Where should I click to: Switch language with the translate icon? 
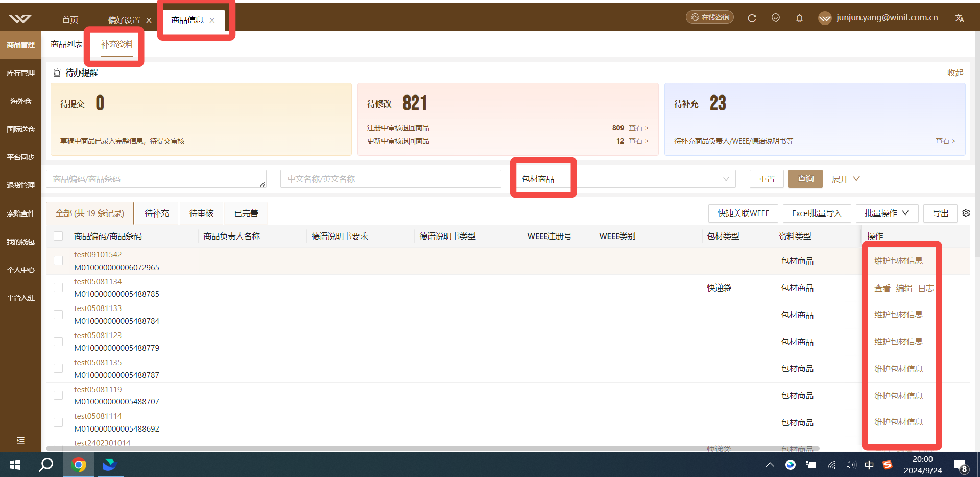[x=960, y=18]
